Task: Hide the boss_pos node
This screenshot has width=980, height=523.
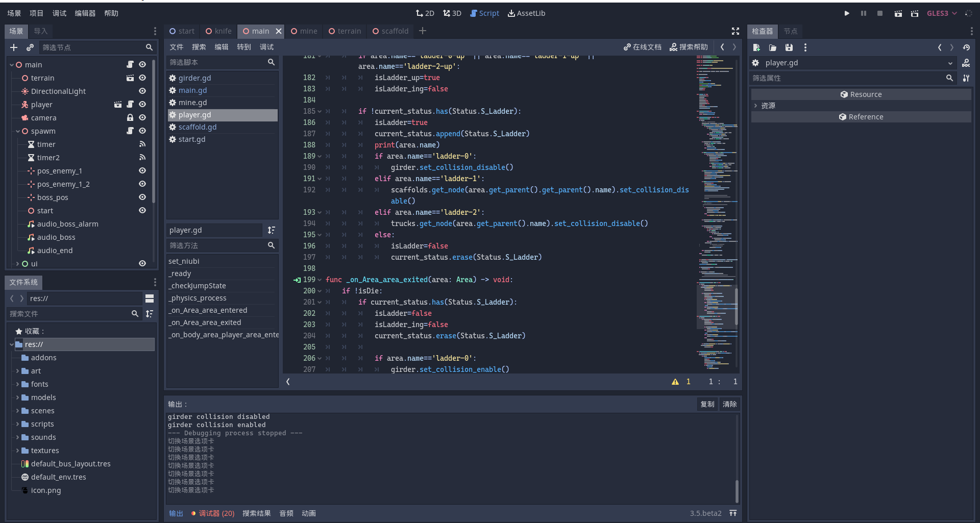Action: 142,197
